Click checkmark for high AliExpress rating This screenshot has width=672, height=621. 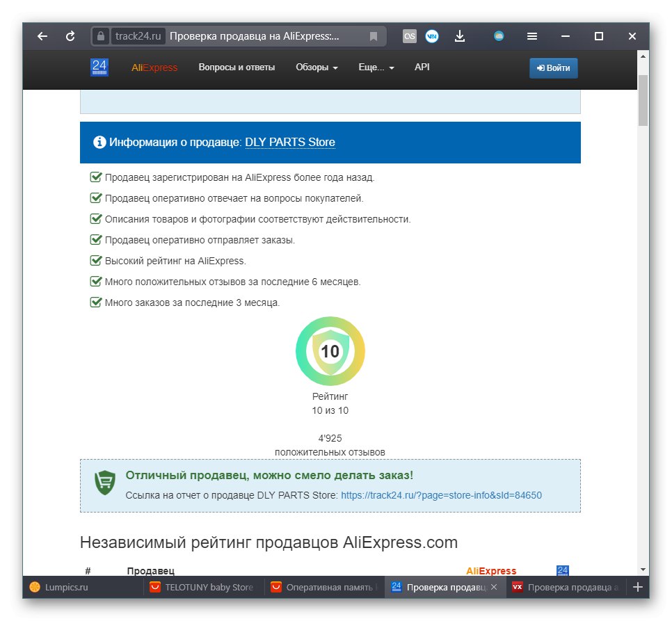[x=95, y=260]
